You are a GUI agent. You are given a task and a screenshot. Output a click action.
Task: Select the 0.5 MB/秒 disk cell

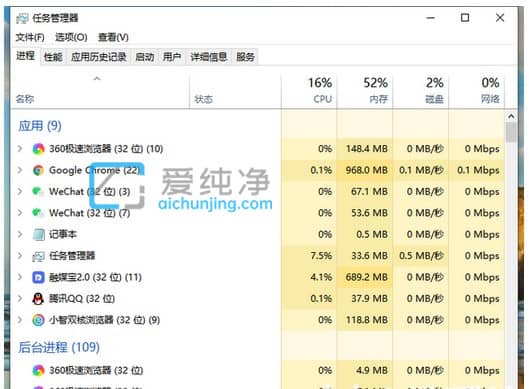click(421, 256)
